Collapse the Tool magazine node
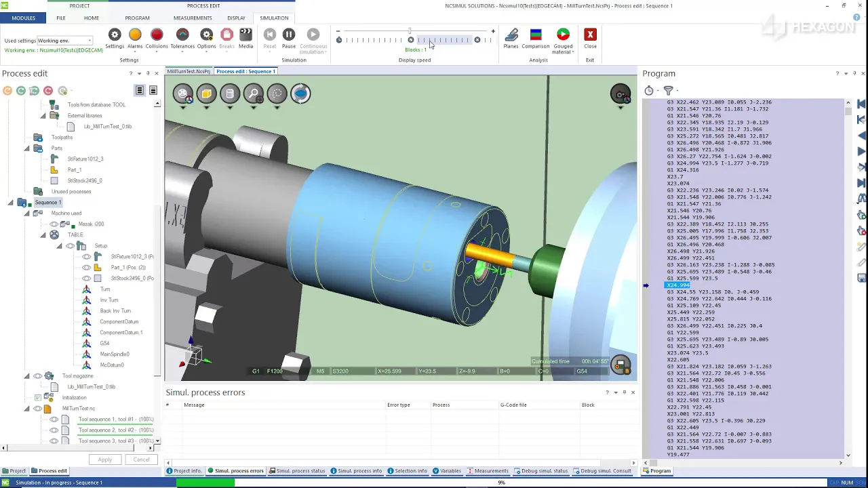The width and height of the screenshot is (868, 488). (27, 376)
